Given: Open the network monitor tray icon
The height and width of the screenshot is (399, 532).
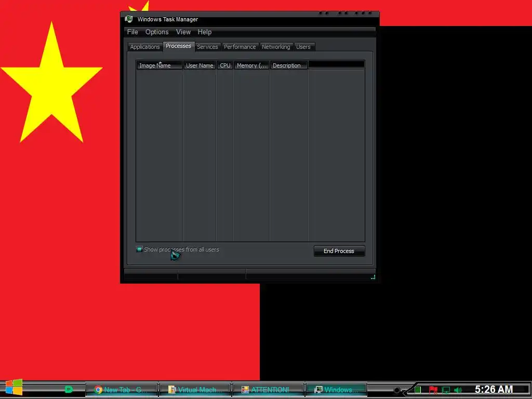Looking at the screenshot, I should 446,390.
